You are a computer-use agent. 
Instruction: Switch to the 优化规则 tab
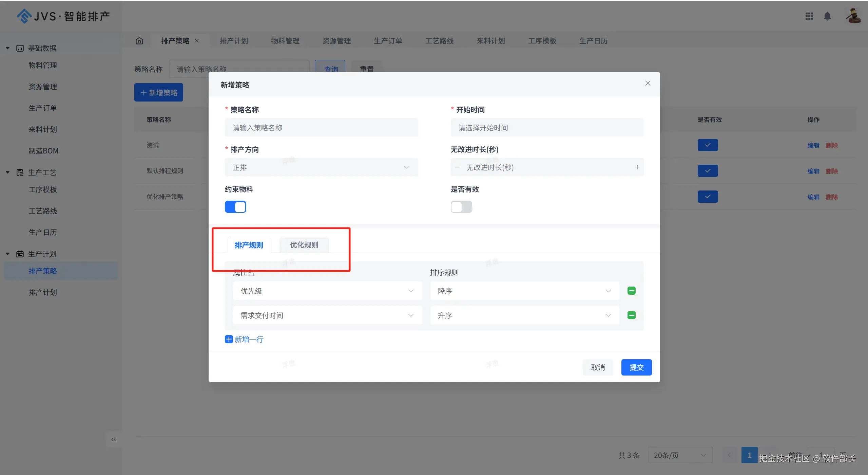point(304,245)
